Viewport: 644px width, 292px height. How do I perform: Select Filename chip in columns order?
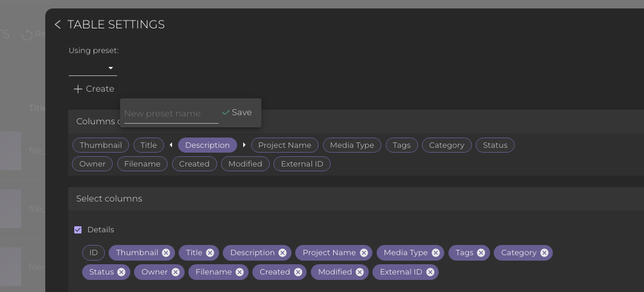142,163
